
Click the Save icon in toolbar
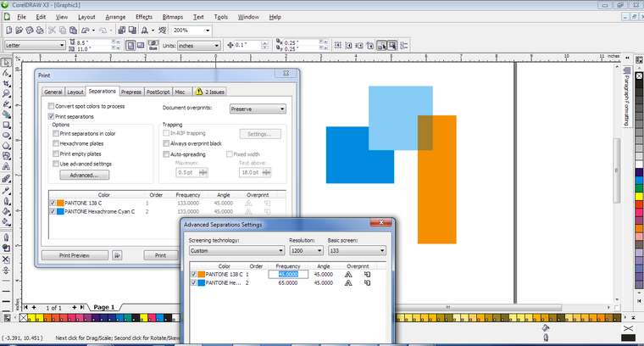pos(29,30)
